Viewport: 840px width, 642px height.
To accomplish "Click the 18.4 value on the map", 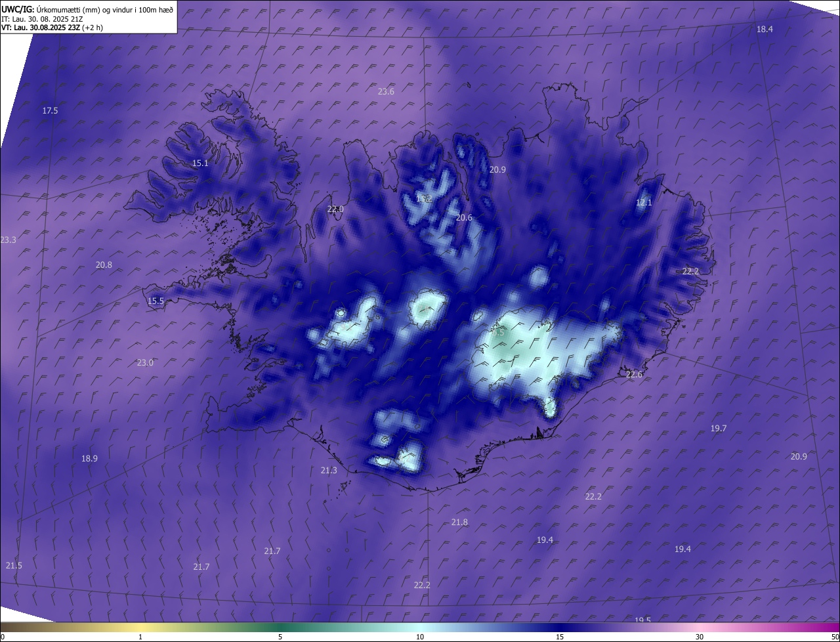I will [x=765, y=30].
